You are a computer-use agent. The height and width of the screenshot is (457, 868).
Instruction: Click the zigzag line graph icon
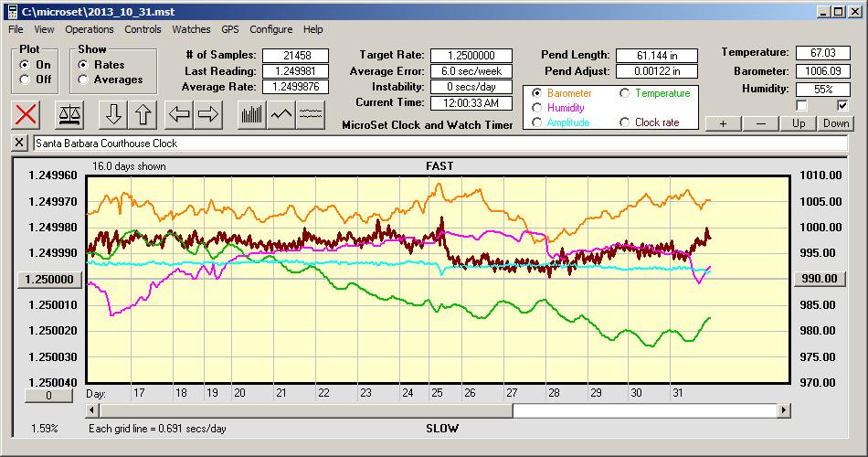coord(281,114)
